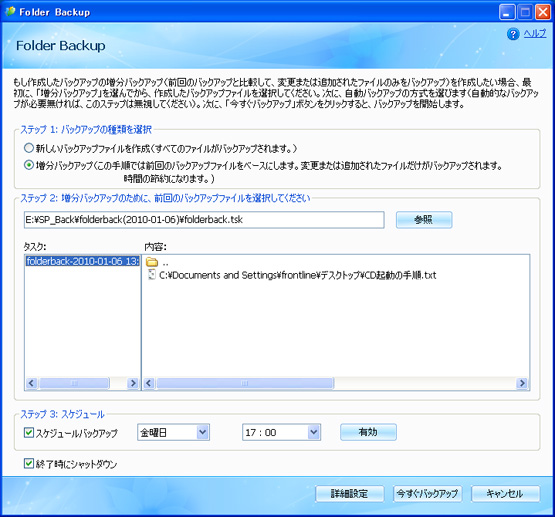Open the ヘルプ help link
This screenshot has width=555, height=517.
pyautogui.click(x=534, y=34)
